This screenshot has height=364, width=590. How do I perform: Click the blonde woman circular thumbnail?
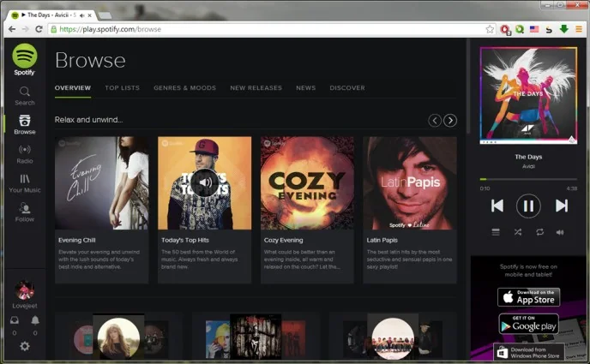click(x=118, y=339)
